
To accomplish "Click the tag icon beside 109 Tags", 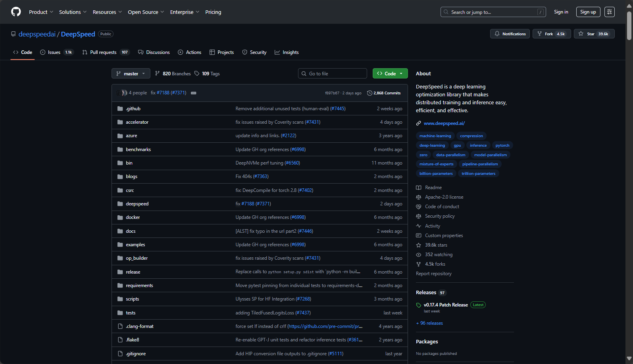I will pyautogui.click(x=197, y=73).
